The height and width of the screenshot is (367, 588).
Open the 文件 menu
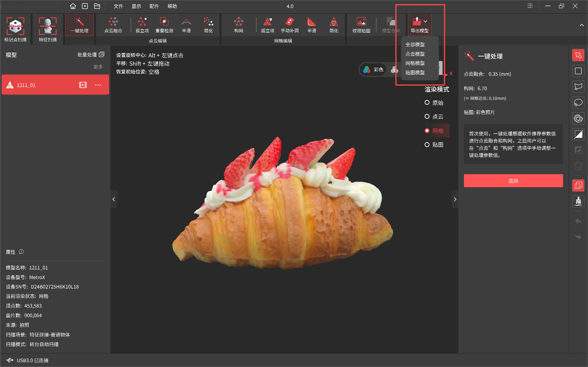pyautogui.click(x=118, y=6)
